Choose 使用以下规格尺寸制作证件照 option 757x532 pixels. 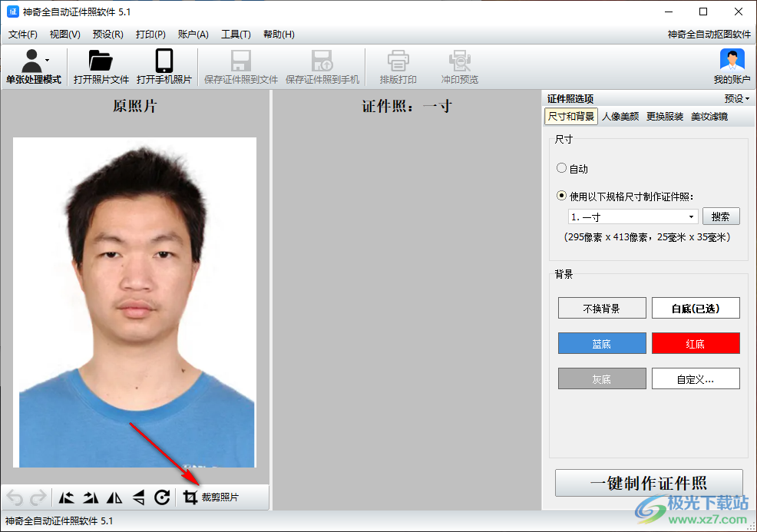[x=562, y=195]
